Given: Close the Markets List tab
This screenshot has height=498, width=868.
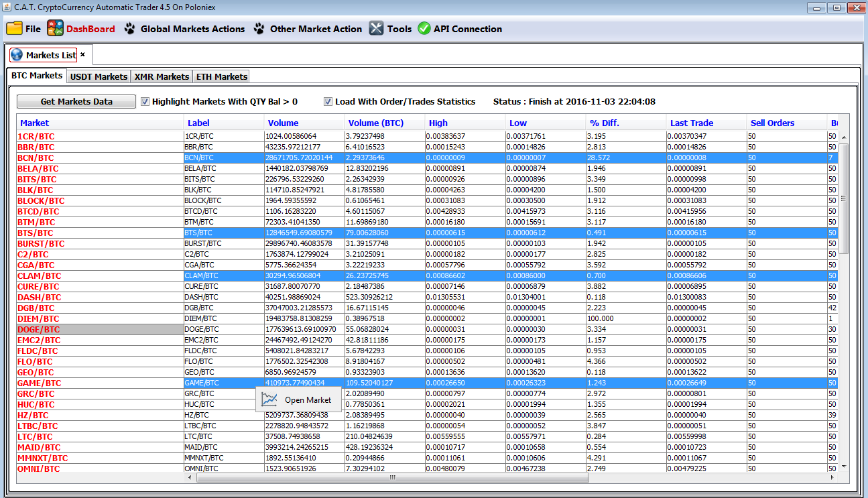Looking at the screenshot, I should pos(82,54).
